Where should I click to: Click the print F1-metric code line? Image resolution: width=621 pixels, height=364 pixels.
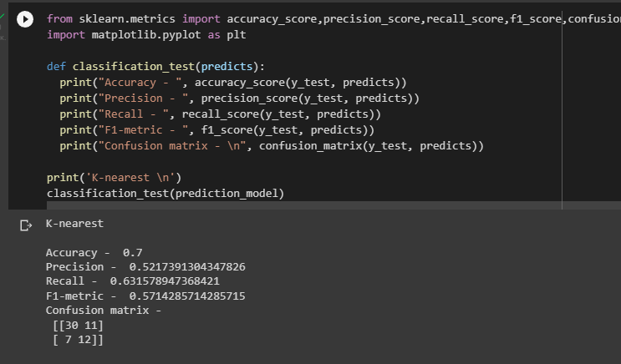[x=217, y=129]
